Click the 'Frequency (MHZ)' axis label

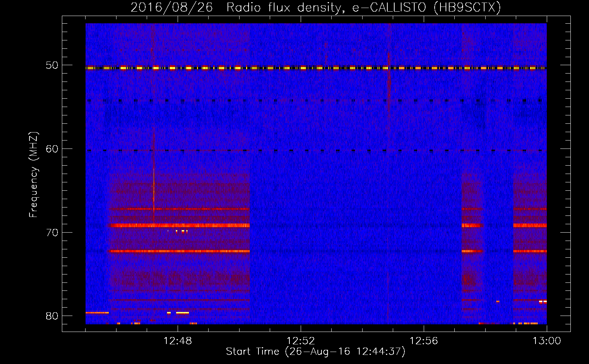[x=33, y=175]
